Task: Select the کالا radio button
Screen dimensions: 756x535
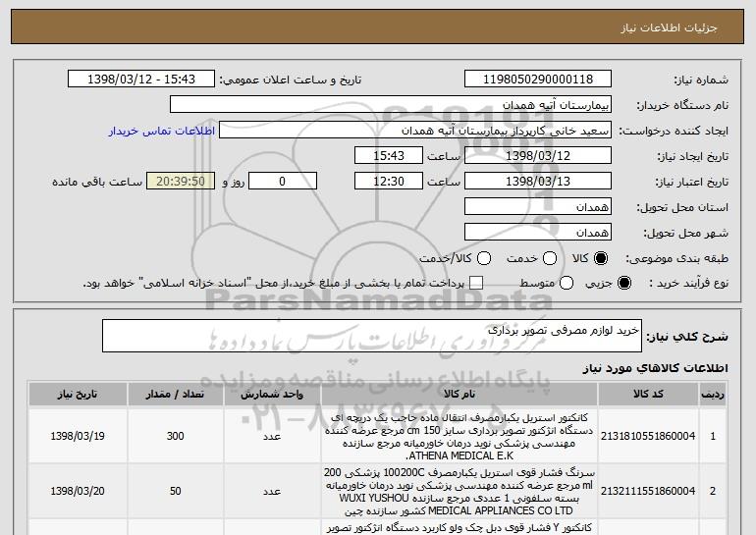Action: (600, 258)
